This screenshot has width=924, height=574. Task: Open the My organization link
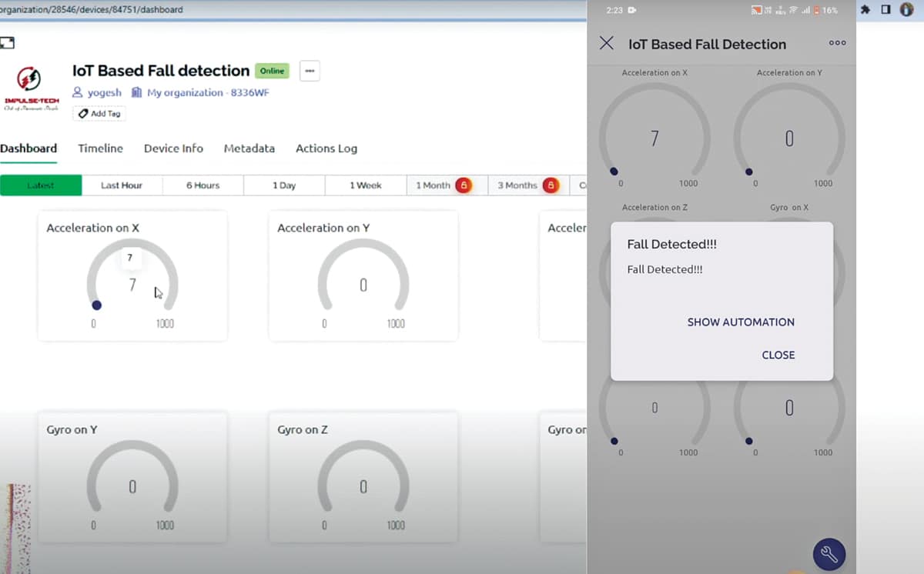[184, 92]
